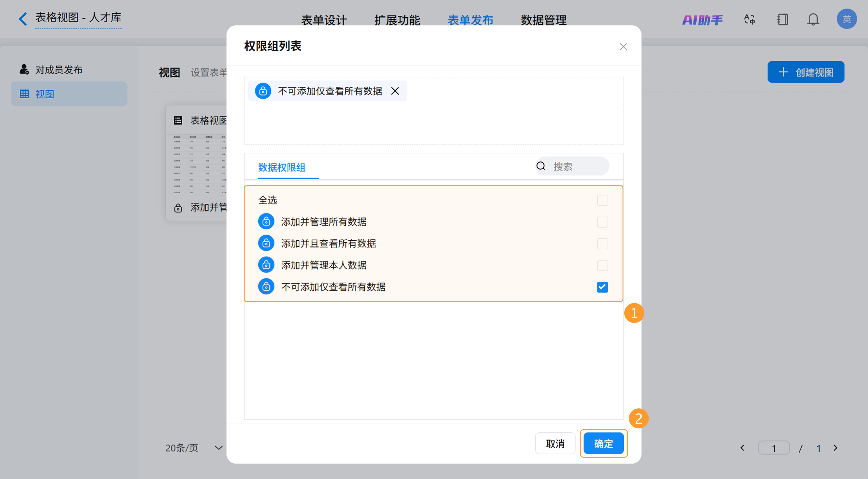868x479 pixels.
Task: Open the AI助手 assistant
Action: click(702, 19)
